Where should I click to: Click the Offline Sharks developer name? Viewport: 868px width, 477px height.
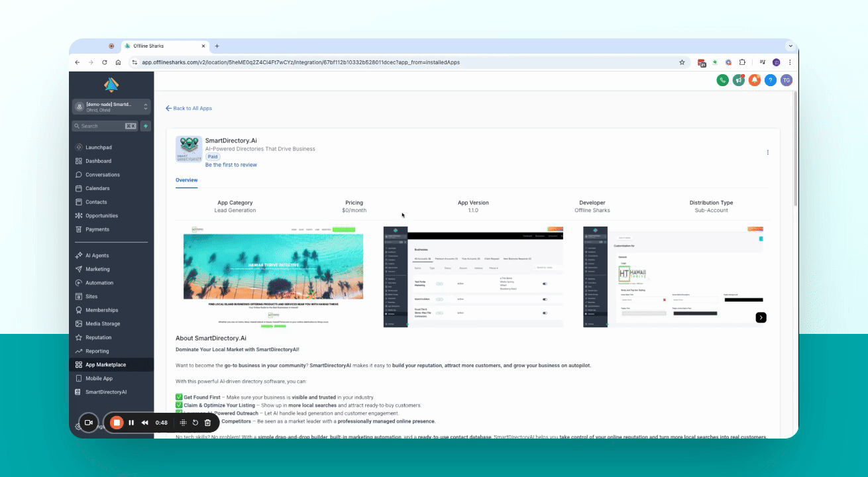(x=592, y=210)
